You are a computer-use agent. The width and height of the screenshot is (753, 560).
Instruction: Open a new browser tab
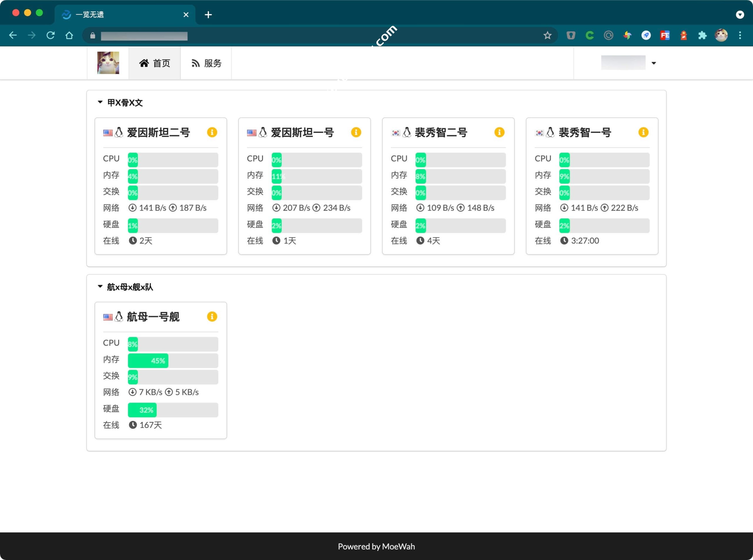(208, 15)
